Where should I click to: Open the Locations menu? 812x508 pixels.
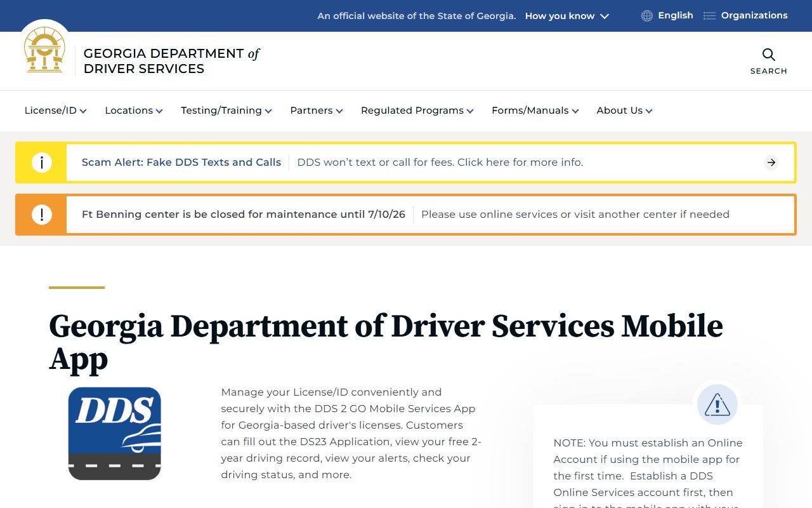point(134,110)
